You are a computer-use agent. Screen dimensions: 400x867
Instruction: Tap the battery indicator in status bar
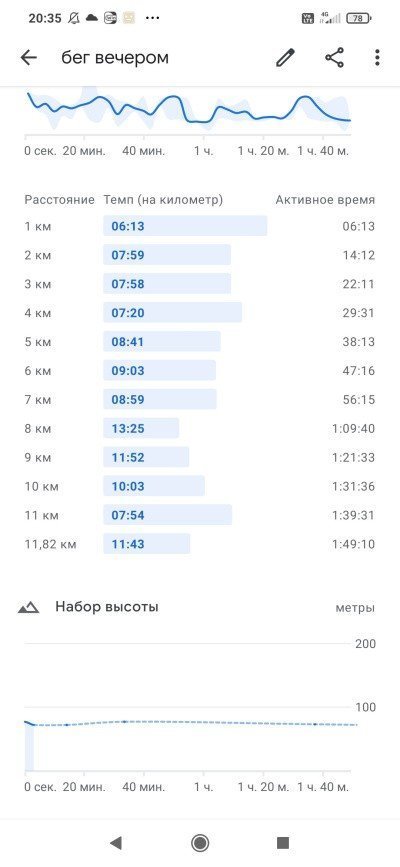coord(359,18)
